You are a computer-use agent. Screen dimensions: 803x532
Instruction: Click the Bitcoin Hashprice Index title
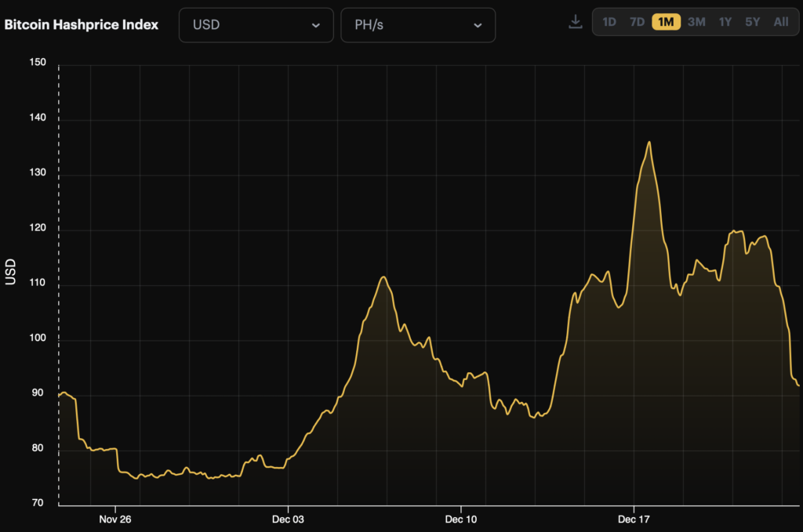click(x=82, y=24)
